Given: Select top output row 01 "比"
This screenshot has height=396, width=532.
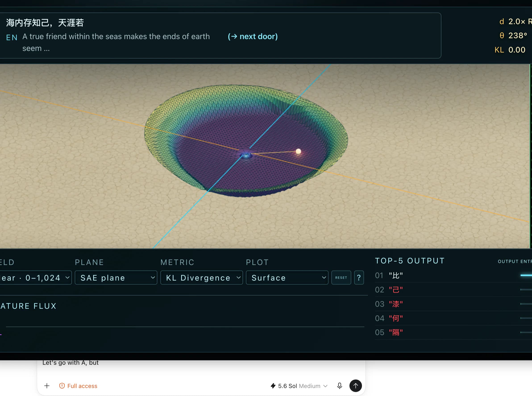Looking at the screenshot, I should 453,275.
